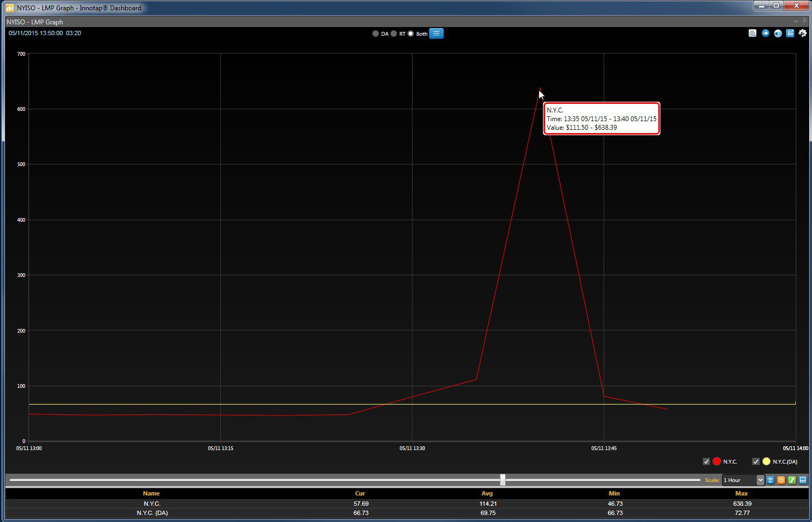Click the yellow N.Y.C.(DA) color swatch
This screenshot has height=522, width=812.
[x=766, y=461]
